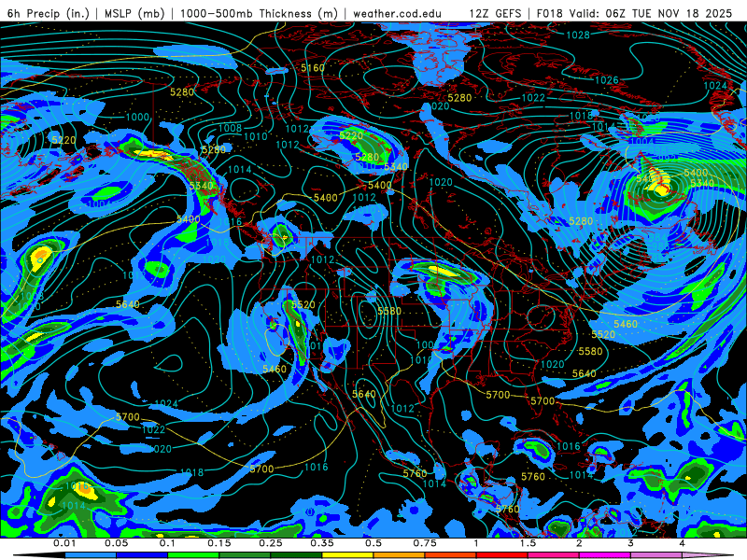Click the '4' legend value
747x560 pixels.
coord(683,543)
